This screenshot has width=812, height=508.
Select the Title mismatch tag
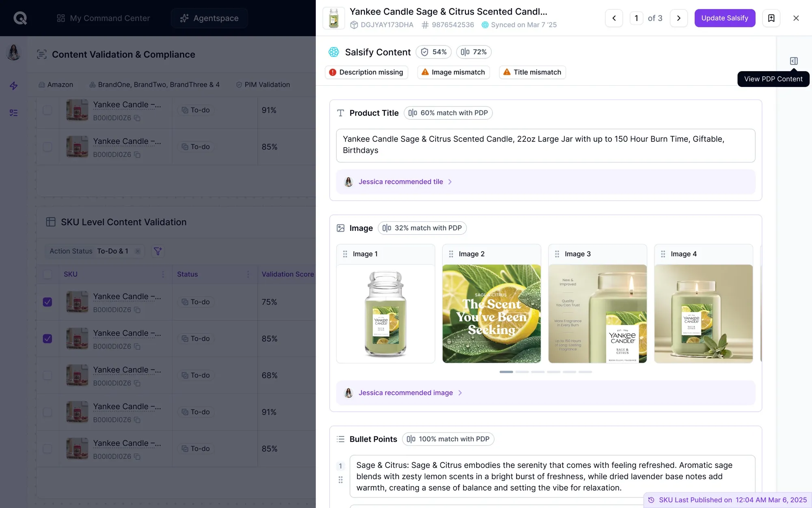click(x=532, y=72)
